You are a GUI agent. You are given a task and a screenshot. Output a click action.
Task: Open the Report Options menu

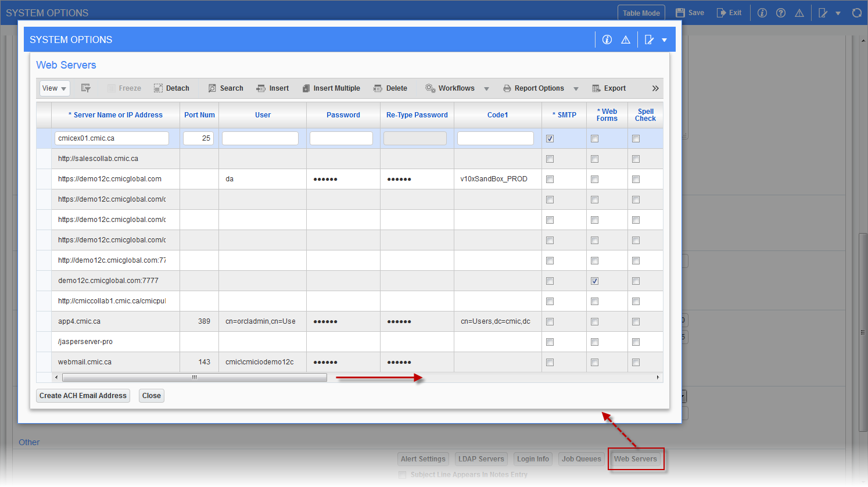point(533,88)
